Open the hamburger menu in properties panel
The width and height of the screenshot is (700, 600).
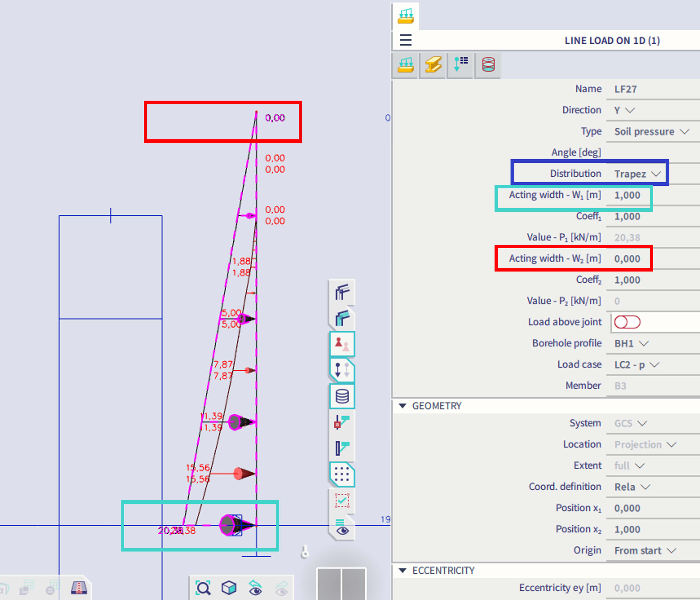pyautogui.click(x=405, y=40)
